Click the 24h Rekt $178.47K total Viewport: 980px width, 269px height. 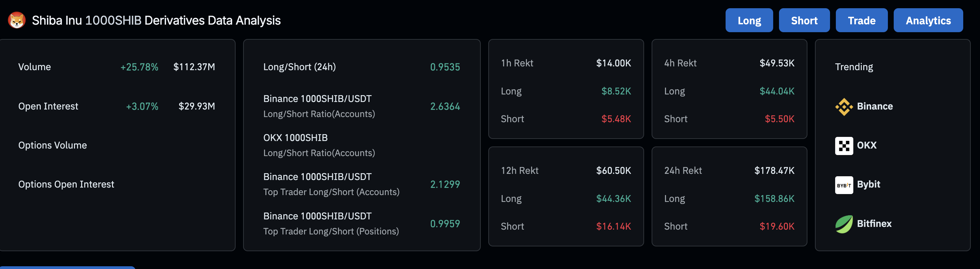tap(774, 170)
